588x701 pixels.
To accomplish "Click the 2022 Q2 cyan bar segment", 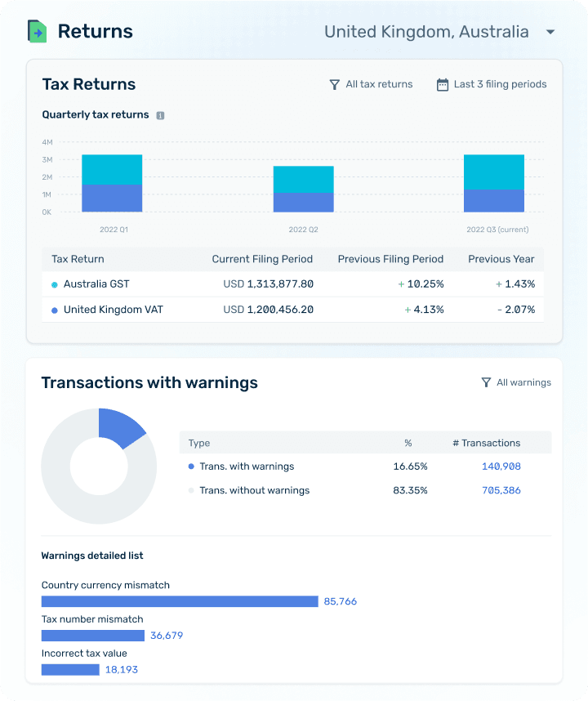I will coord(303,179).
